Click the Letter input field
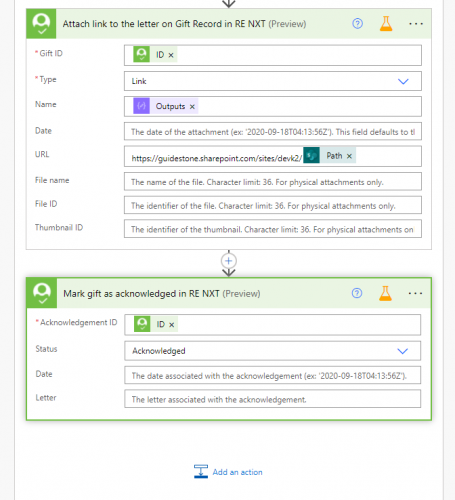 click(x=272, y=399)
